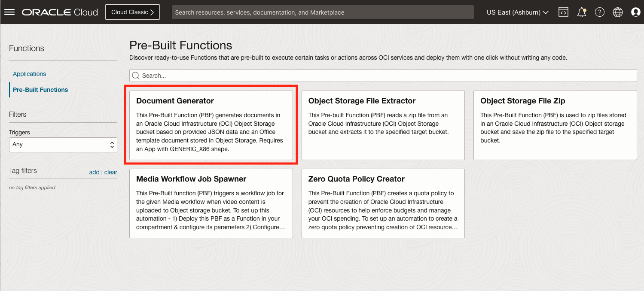Click the search magnifier in the Search field
644x291 pixels.
(x=136, y=75)
